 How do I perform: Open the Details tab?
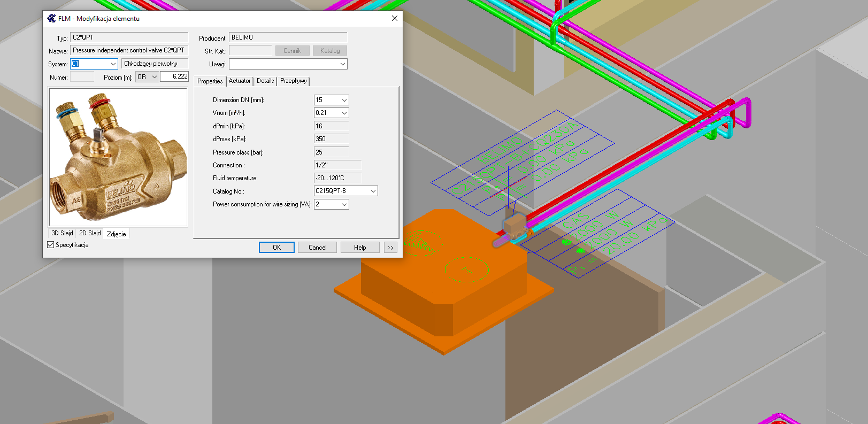(x=265, y=81)
